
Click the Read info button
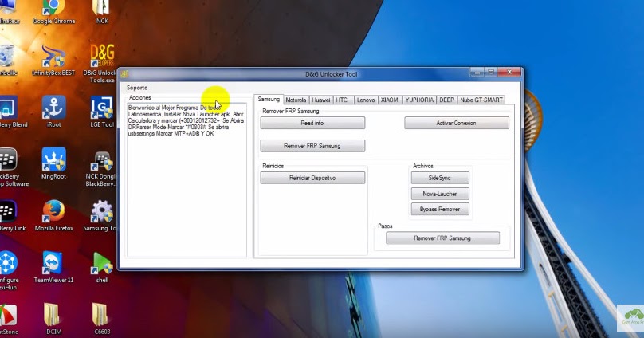312,123
